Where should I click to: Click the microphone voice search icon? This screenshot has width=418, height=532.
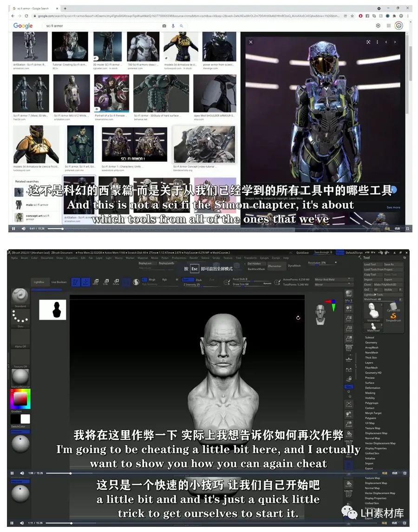pyautogui.click(x=173, y=26)
